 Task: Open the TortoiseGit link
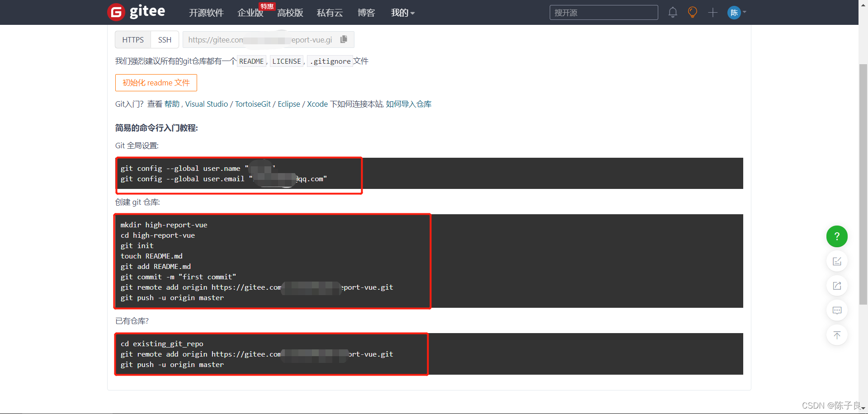coord(253,104)
